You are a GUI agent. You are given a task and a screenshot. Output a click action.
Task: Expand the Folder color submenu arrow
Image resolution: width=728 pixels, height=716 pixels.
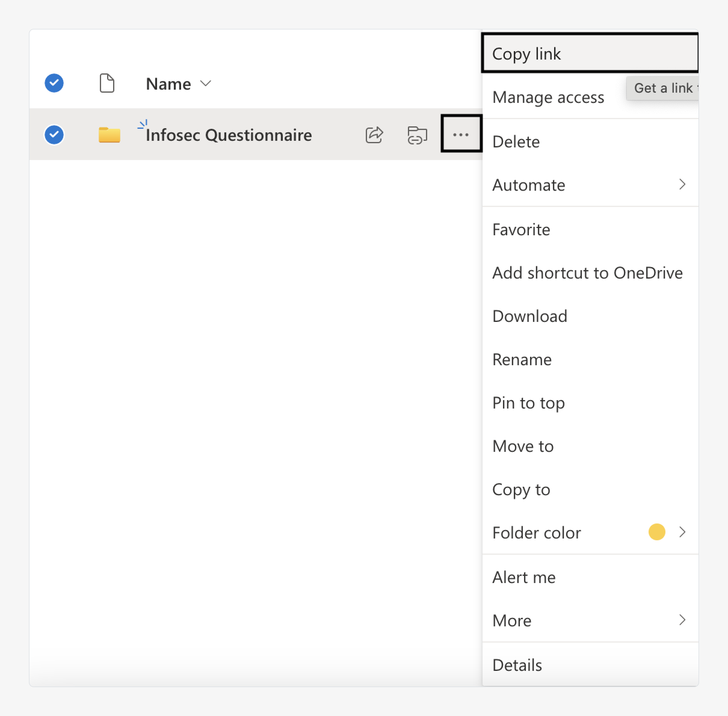click(x=682, y=532)
